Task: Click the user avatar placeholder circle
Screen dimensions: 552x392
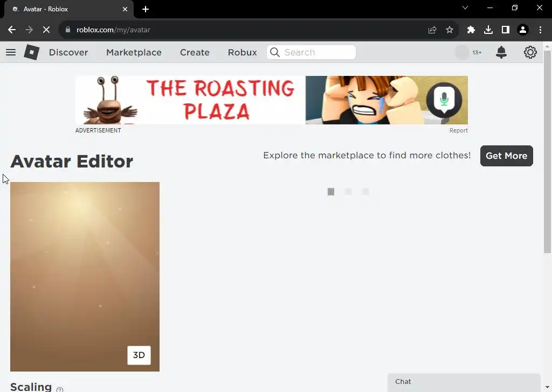Action: [x=462, y=52]
